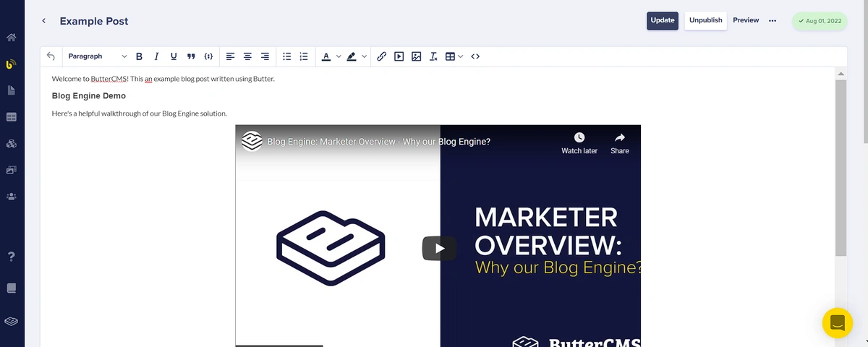Click the channel logo on the video

pyautogui.click(x=251, y=141)
